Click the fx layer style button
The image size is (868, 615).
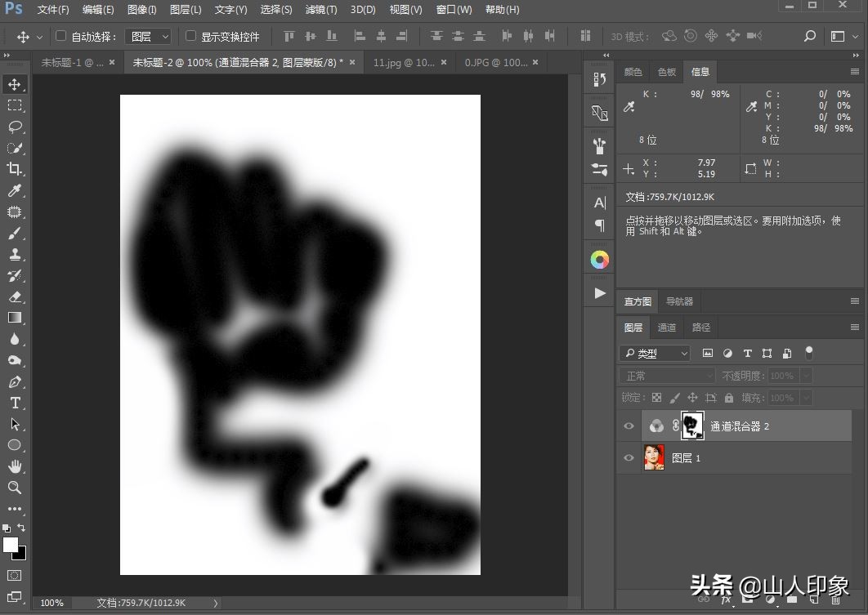pyautogui.click(x=726, y=600)
